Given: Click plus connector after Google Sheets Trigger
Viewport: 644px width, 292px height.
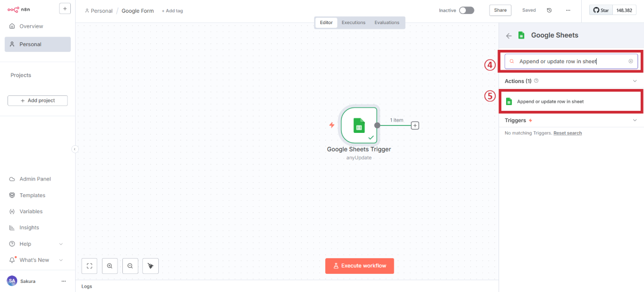Looking at the screenshot, I should pos(415,125).
